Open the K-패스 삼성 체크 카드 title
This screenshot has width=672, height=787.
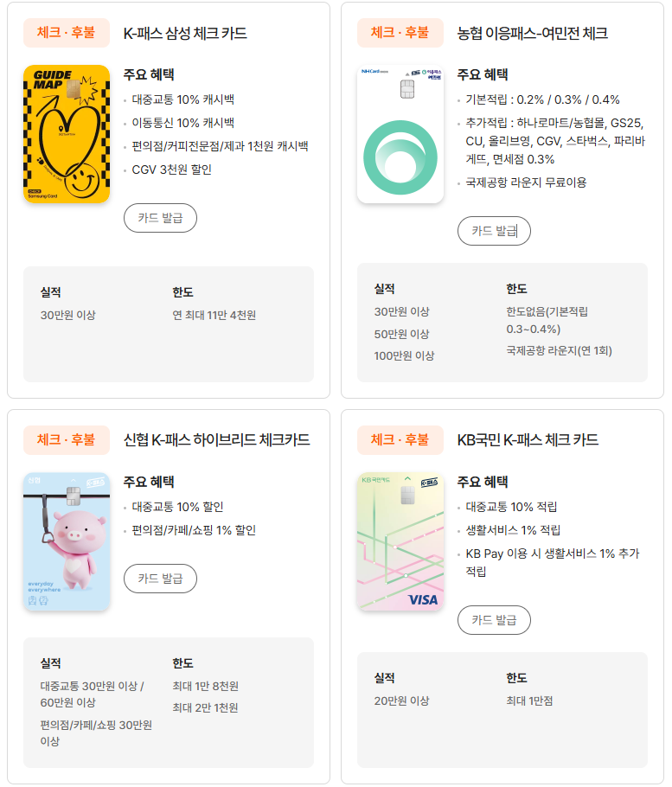pos(185,34)
